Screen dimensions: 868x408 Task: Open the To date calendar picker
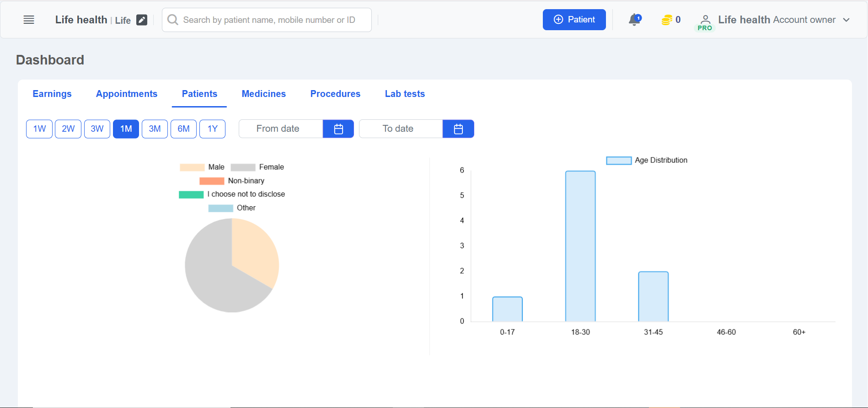click(x=458, y=129)
